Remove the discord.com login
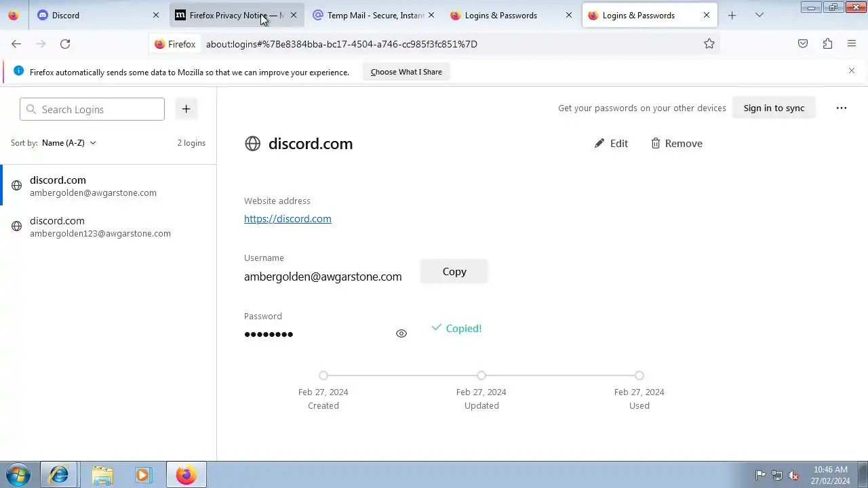 click(677, 143)
